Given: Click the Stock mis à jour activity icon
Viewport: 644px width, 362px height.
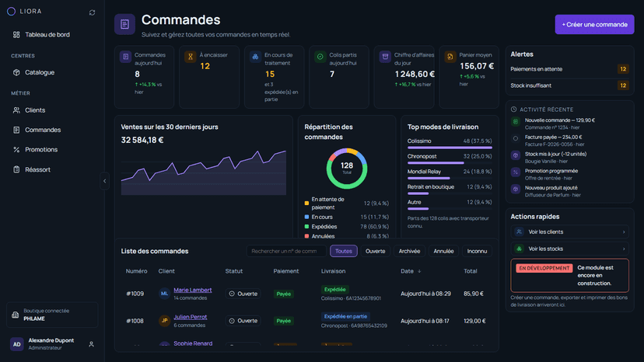Looking at the screenshot, I should (516, 155).
